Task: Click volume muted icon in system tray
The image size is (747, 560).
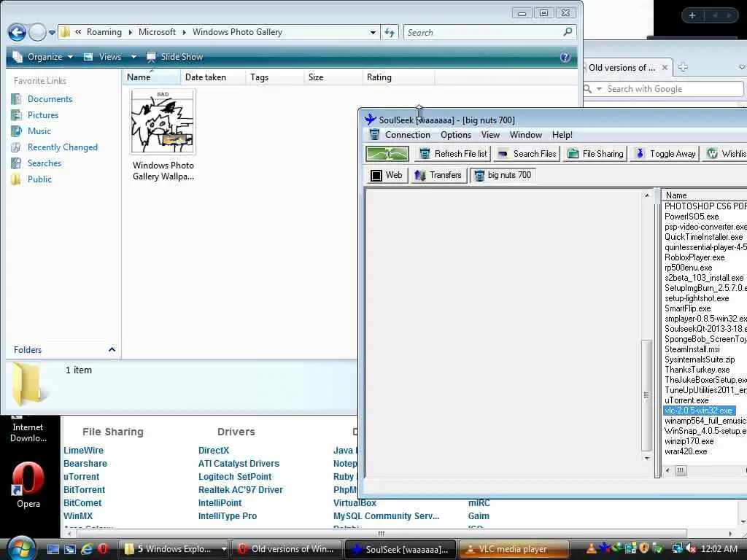Action: 691,549
